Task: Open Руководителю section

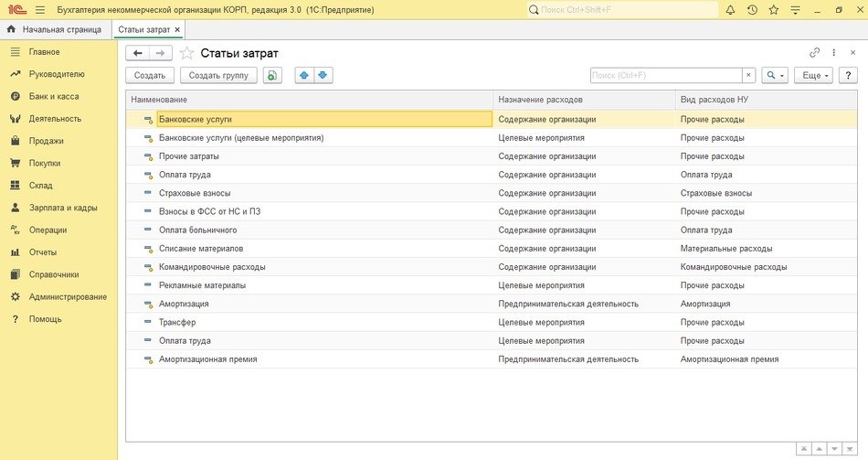Action: (x=58, y=74)
